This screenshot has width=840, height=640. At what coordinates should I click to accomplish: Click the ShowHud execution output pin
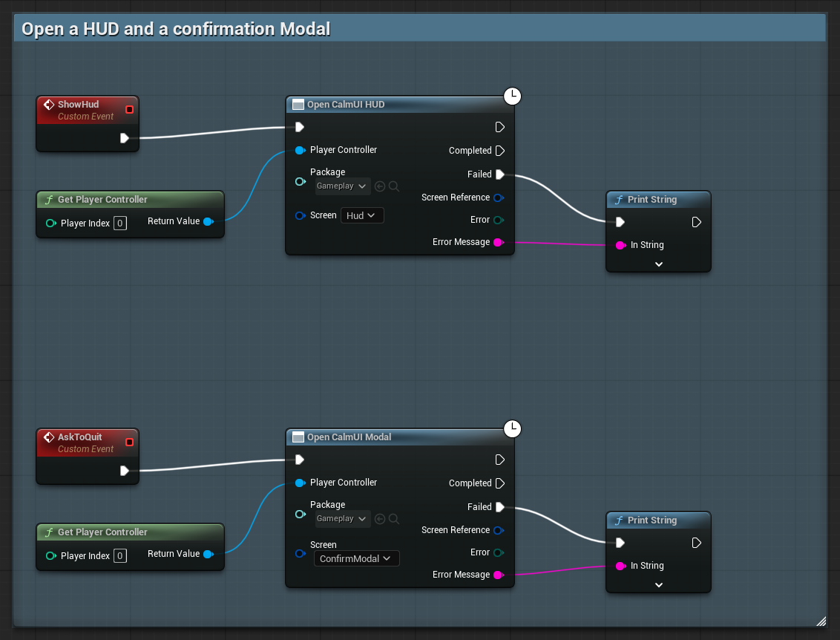124,138
